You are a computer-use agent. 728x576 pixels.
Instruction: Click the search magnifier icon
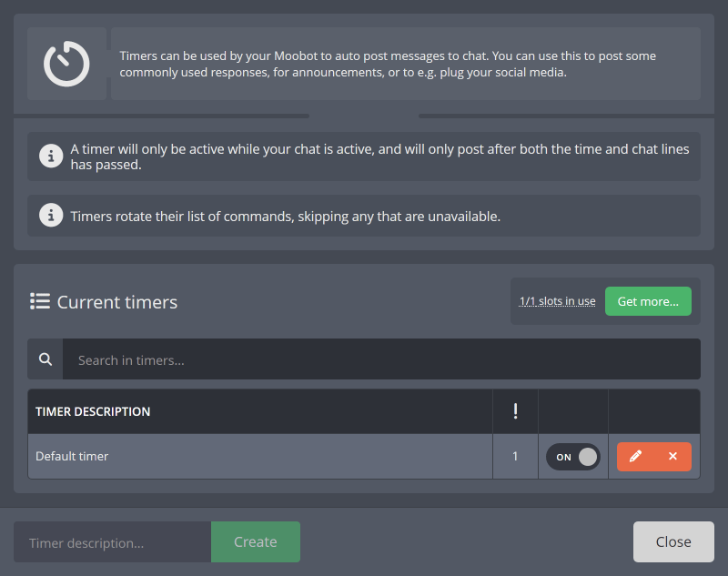click(x=45, y=359)
